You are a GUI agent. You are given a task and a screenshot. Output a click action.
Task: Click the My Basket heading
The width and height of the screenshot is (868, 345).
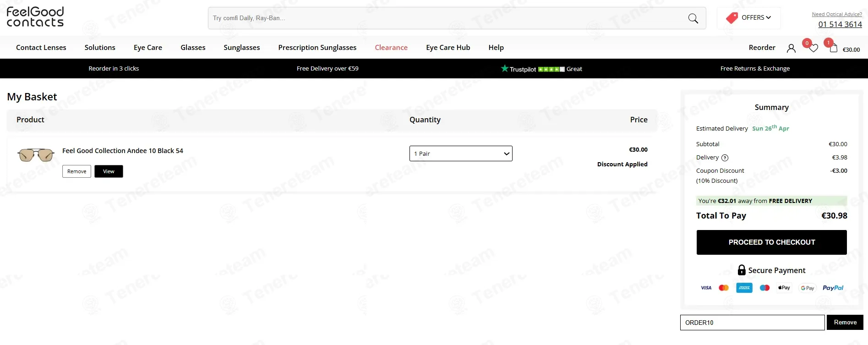click(x=32, y=97)
